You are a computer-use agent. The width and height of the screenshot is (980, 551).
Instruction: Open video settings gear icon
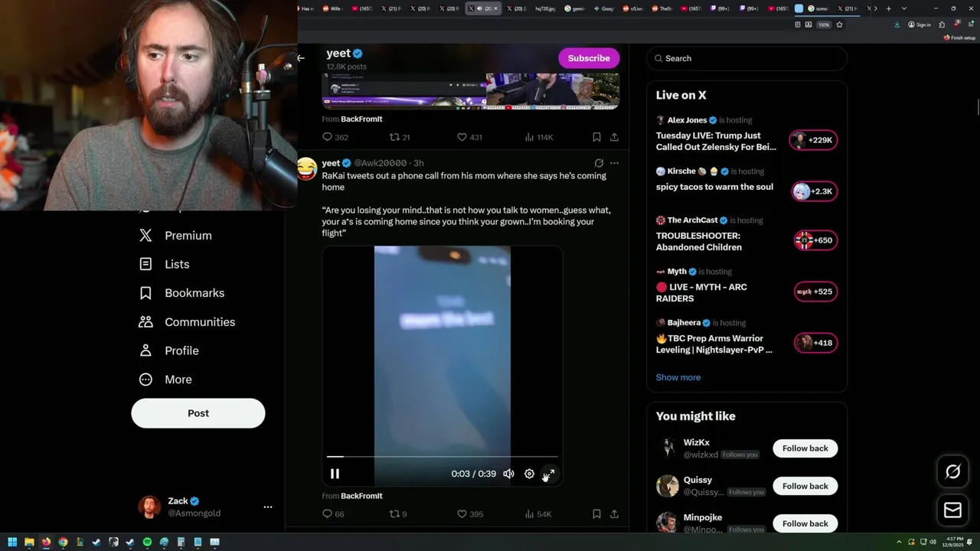pyautogui.click(x=529, y=474)
